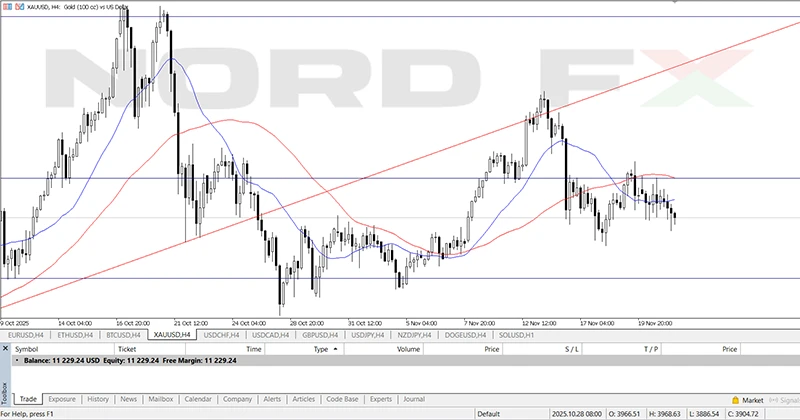Click the 24 Oct 04:00 time axis label
800x420 pixels.
click(249, 323)
